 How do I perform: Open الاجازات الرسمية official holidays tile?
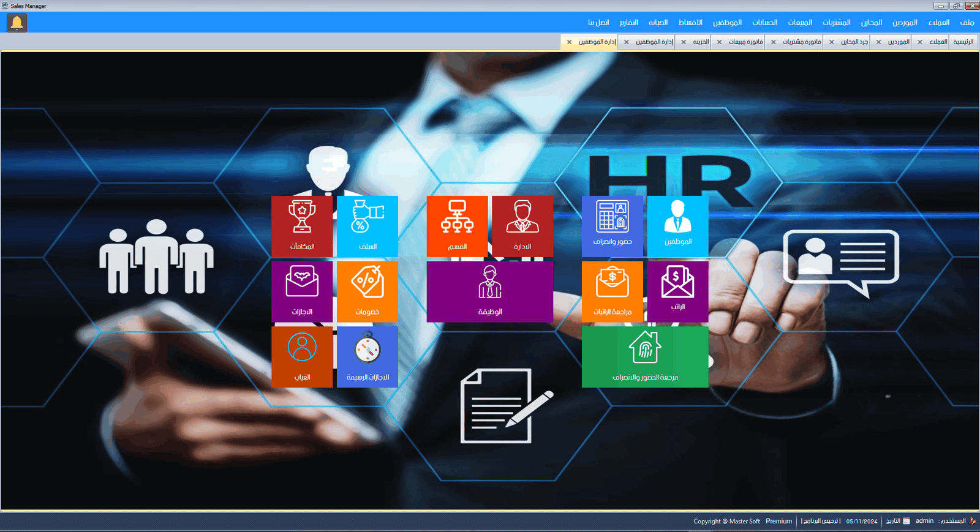pyautogui.click(x=367, y=356)
